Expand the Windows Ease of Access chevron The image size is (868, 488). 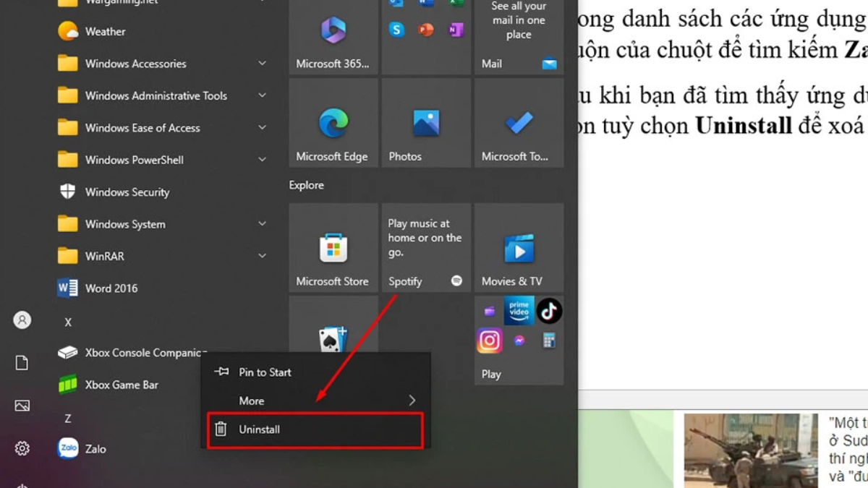pyautogui.click(x=262, y=128)
